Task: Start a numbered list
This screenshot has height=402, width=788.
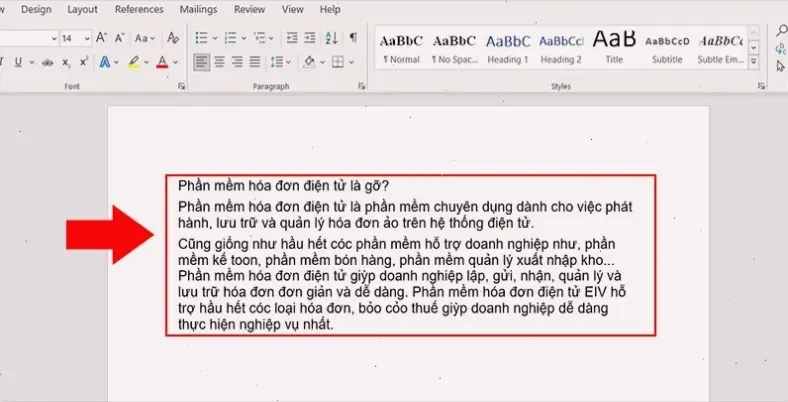Action: 231,38
